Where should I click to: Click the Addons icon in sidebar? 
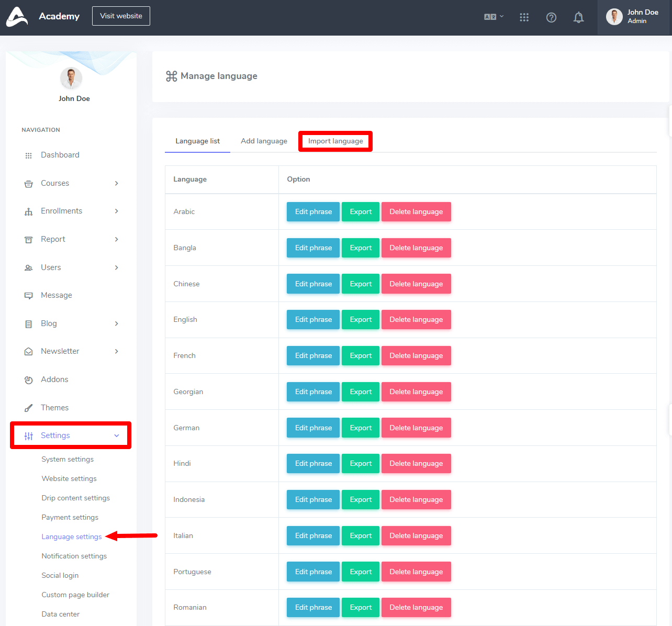point(29,380)
